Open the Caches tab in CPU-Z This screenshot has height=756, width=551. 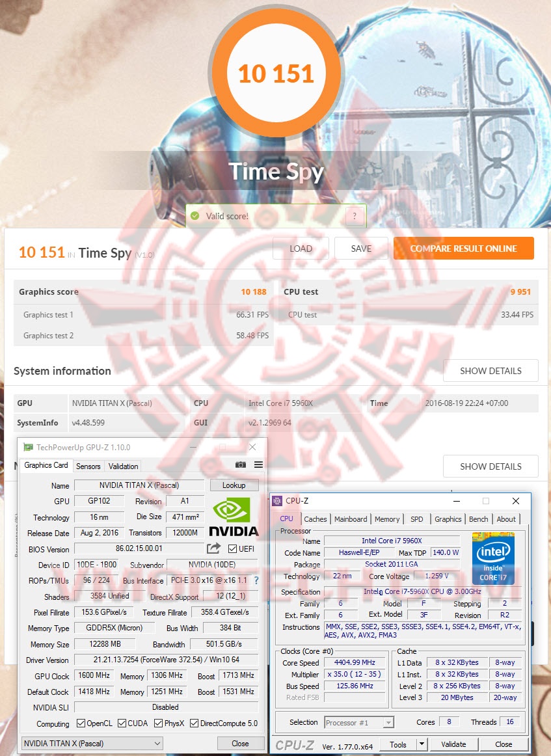(316, 519)
